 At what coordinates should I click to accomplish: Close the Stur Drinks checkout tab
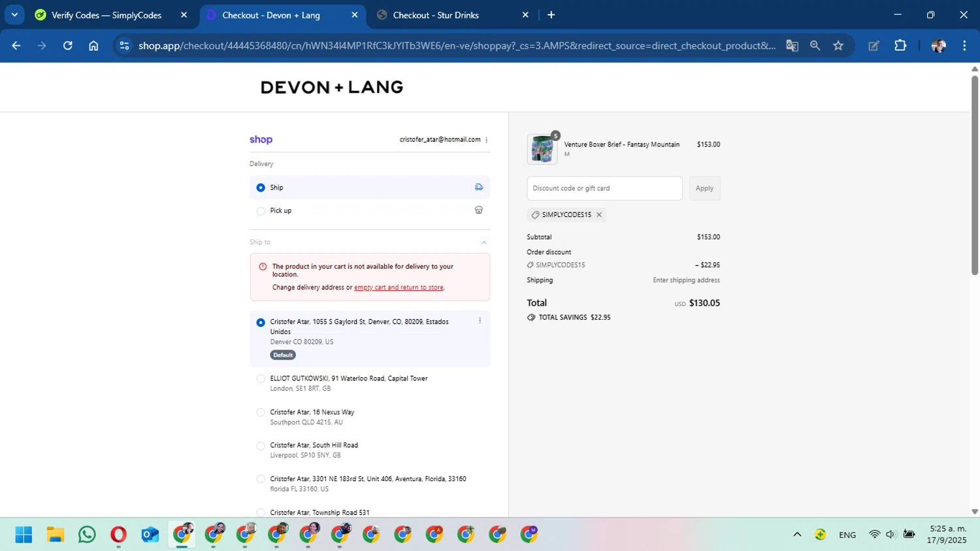[525, 15]
